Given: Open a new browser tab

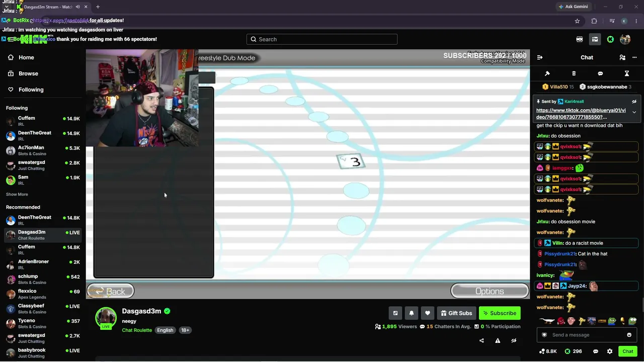Looking at the screenshot, I should 98,7.
